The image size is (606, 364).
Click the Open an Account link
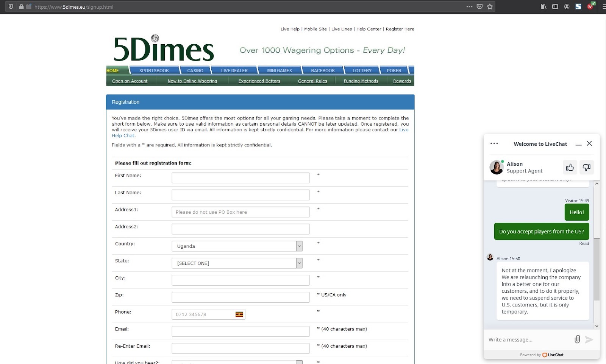point(130,81)
